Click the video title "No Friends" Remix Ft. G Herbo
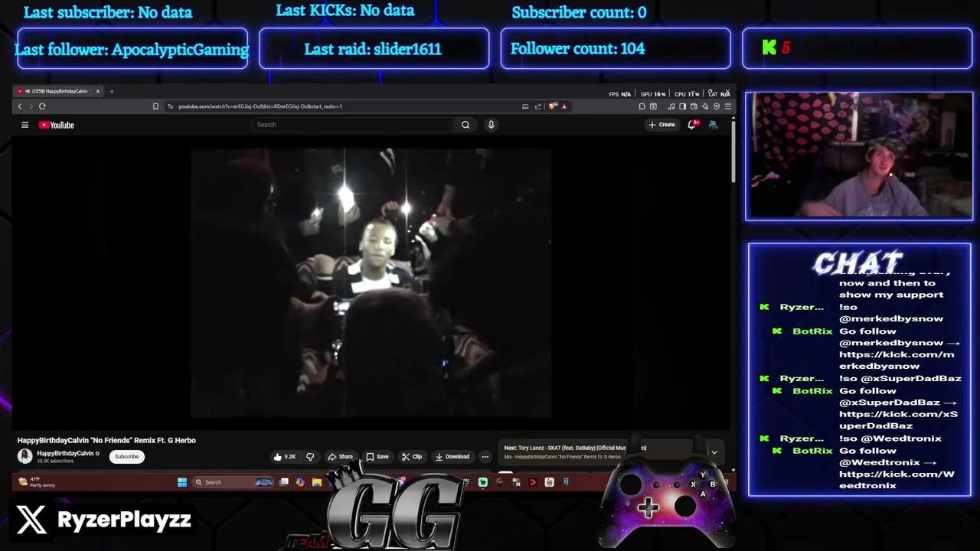Image resolution: width=980 pixels, height=551 pixels. 107,440
